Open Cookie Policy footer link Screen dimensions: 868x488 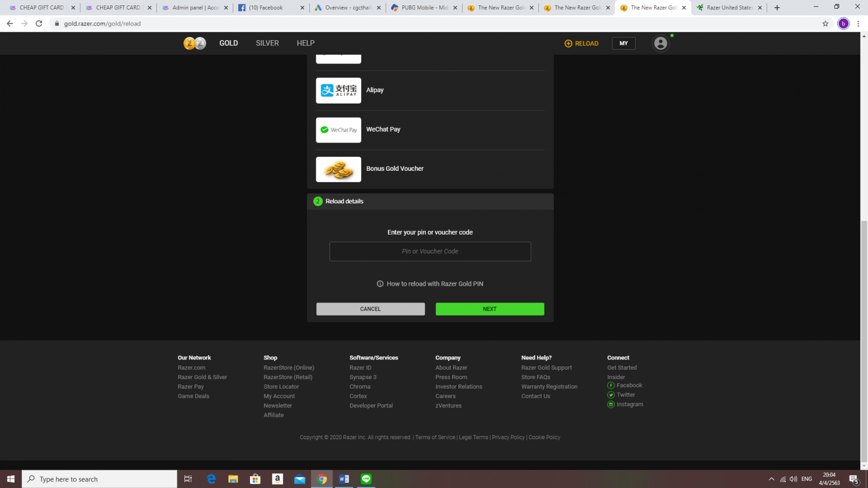pyautogui.click(x=544, y=438)
